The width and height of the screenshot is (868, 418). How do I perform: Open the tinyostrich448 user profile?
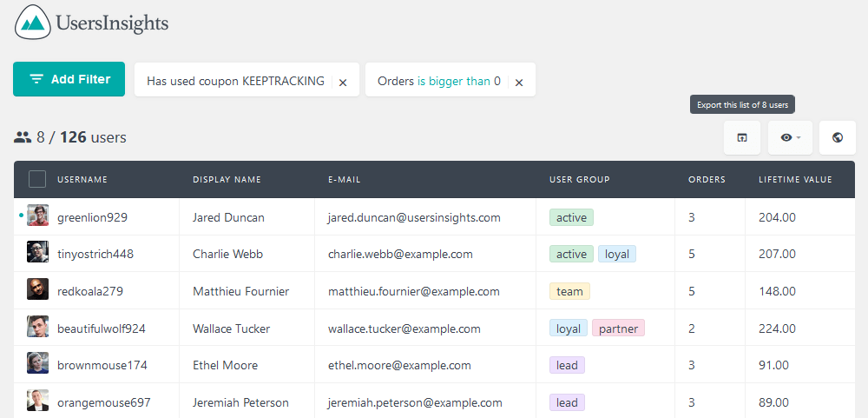pos(95,254)
